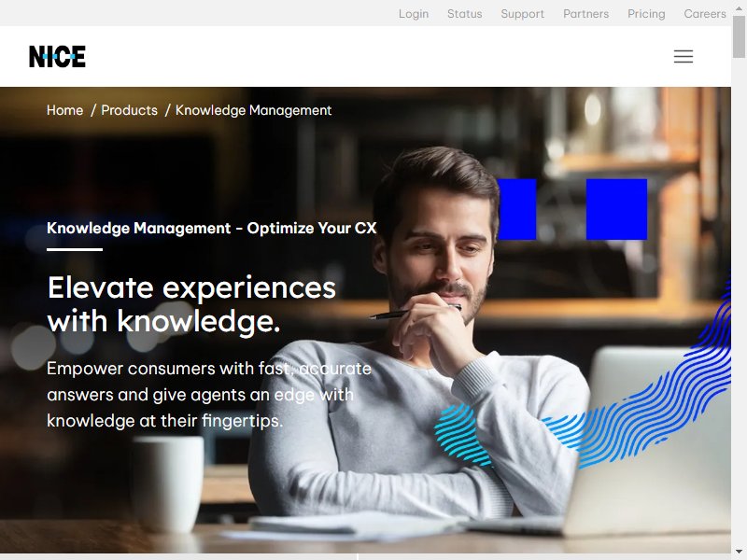Go to the Status page

point(464,14)
